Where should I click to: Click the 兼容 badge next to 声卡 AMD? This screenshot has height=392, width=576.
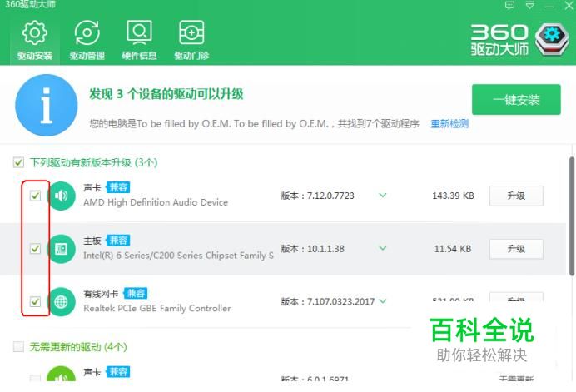[118, 187]
